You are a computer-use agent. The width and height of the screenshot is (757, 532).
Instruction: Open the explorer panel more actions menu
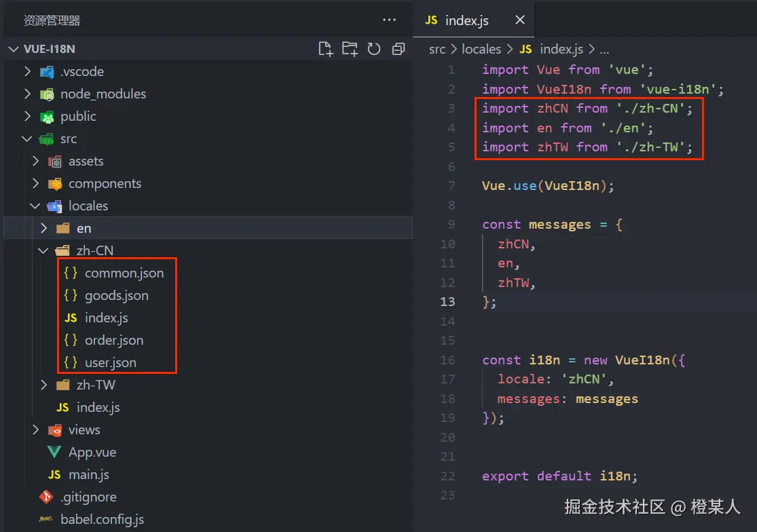tap(389, 20)
